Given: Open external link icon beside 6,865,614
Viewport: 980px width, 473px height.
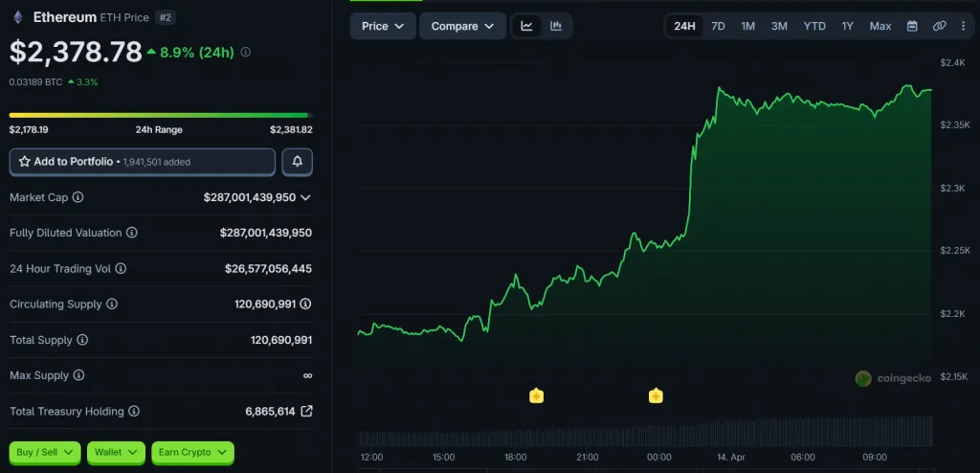Looking at the screenshot, I should pyautogui.click(x=306, y=411).
